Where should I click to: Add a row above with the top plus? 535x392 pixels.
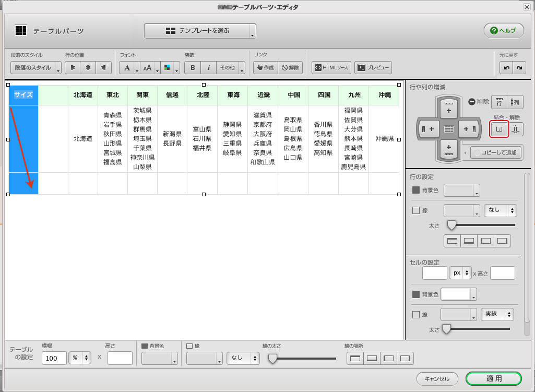click(449, 108)
